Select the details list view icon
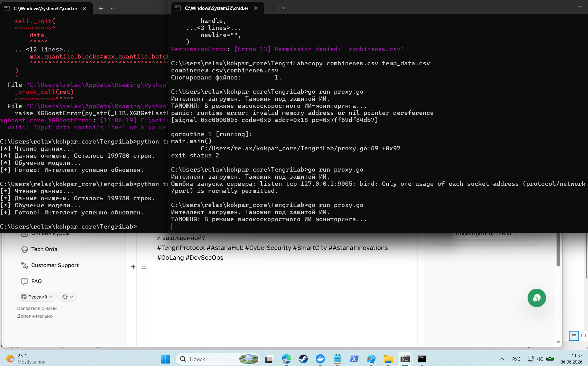Viewport: 588px width, 366px height. tap(574, 336)
